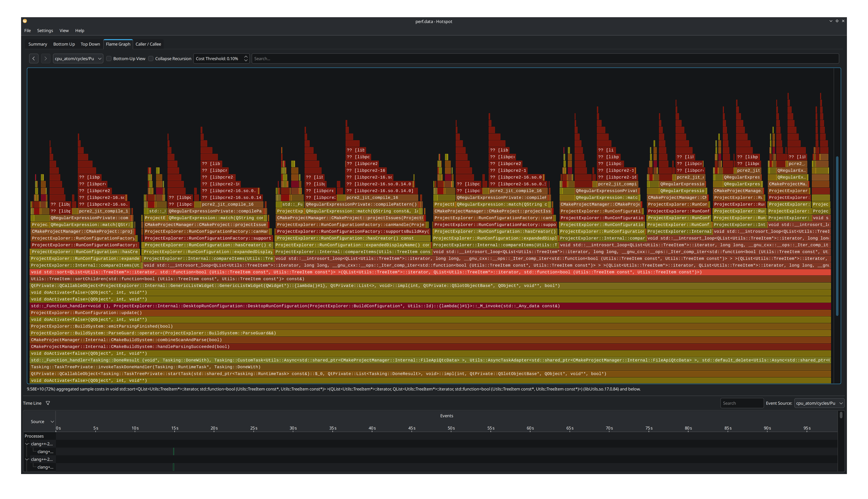This screenshot has height=499, width=868.
Task: Click the flame graph Search field
Action: coord(545,59)
